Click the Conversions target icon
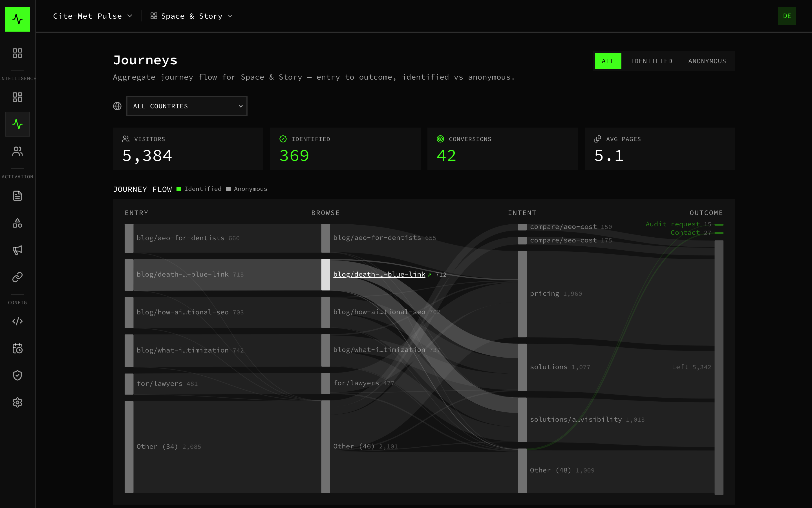 [x=440, y=139]
